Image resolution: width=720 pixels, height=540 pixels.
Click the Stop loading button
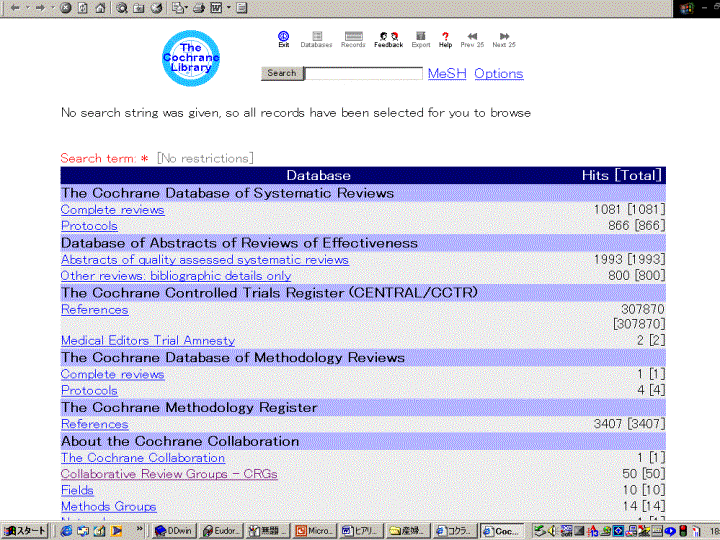(x=66, y=8)
